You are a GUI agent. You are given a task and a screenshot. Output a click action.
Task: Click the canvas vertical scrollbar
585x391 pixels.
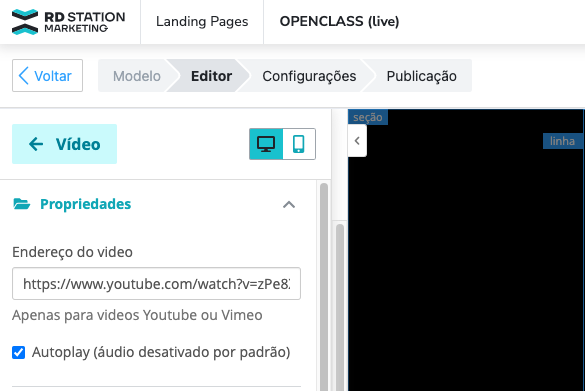click(x=340, y=307)
